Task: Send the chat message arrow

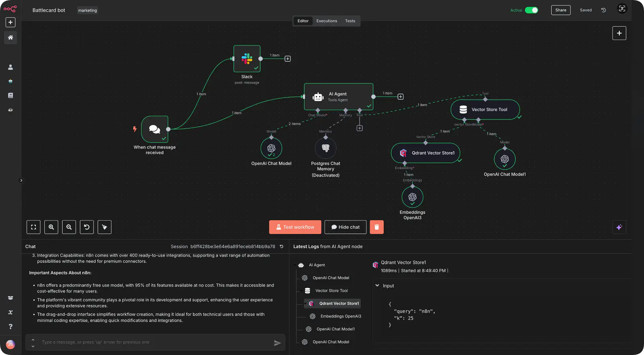Action: [277, 343]
